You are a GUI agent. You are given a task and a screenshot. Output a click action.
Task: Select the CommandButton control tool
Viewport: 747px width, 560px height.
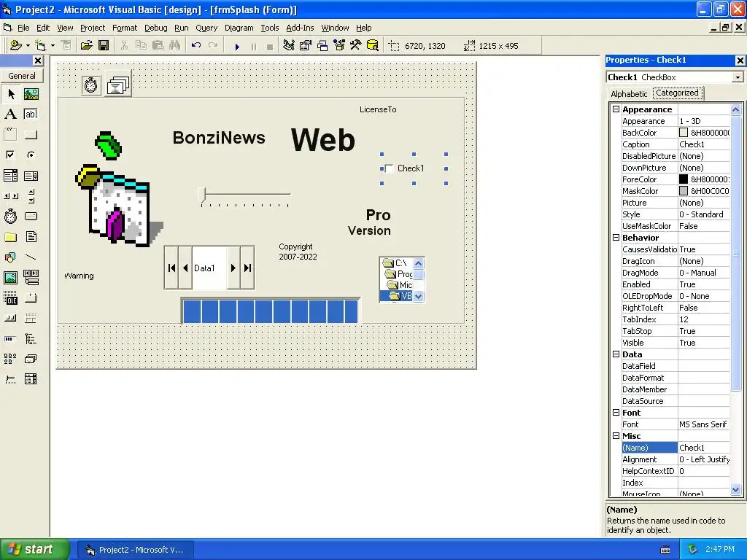pos(31,134)
